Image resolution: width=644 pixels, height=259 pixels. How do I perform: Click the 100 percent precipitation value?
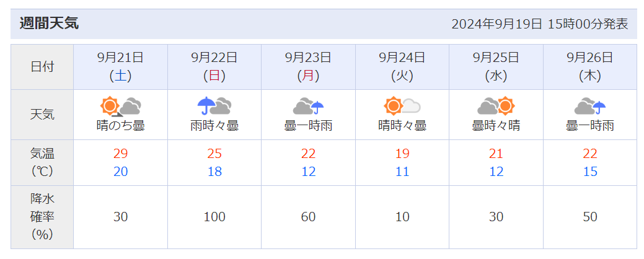(214, 217)
